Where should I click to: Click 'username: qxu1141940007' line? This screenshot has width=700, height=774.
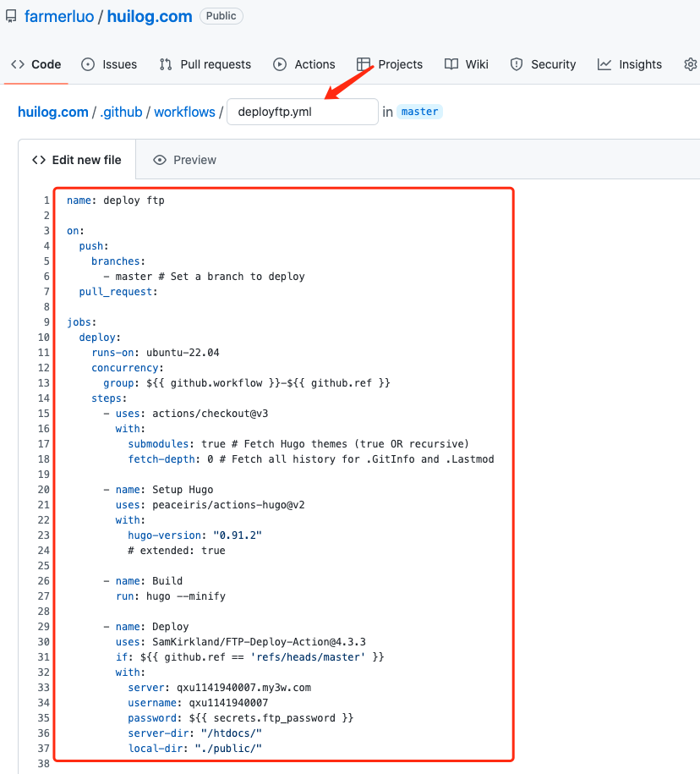[198, 703]
